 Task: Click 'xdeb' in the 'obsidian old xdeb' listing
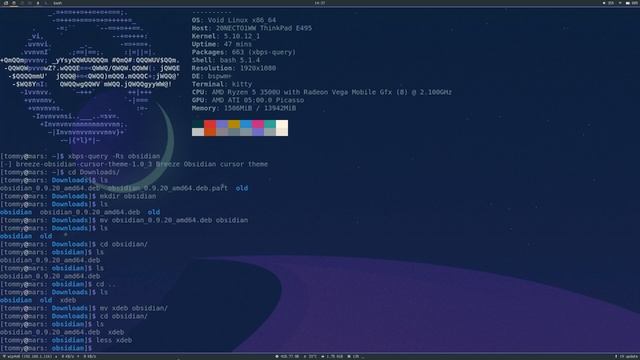click(68, 300)
